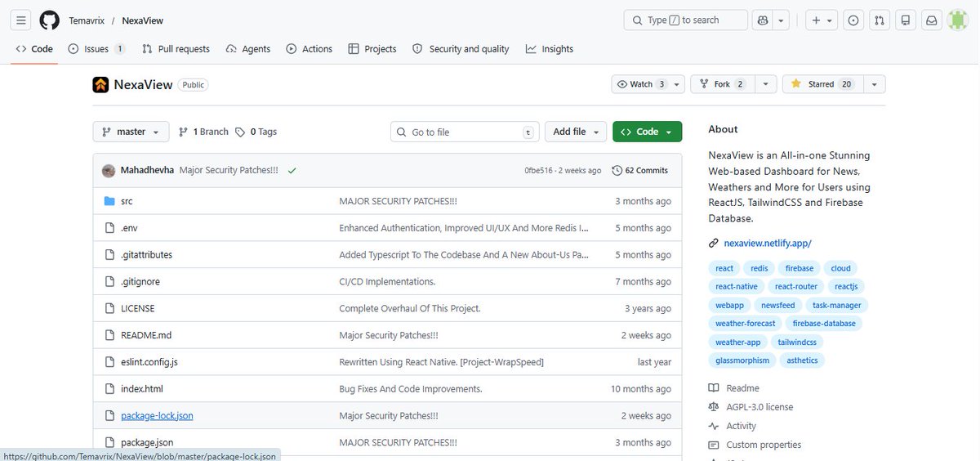This screenshot has height=461, width=980.
Task: Click the NexaView breadcrumb link
Action: [x=143, y=20]
